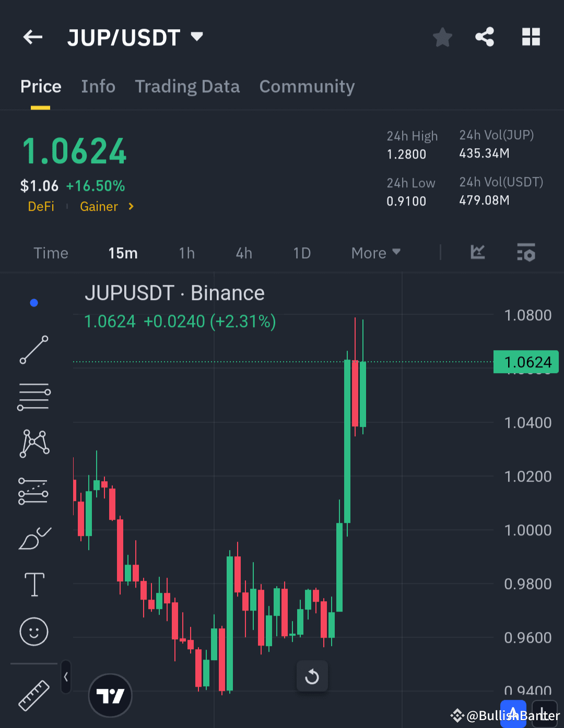This screenshot has height=728, width=564.
Task: Open the chart indicators panel
Action: point(477,253)
